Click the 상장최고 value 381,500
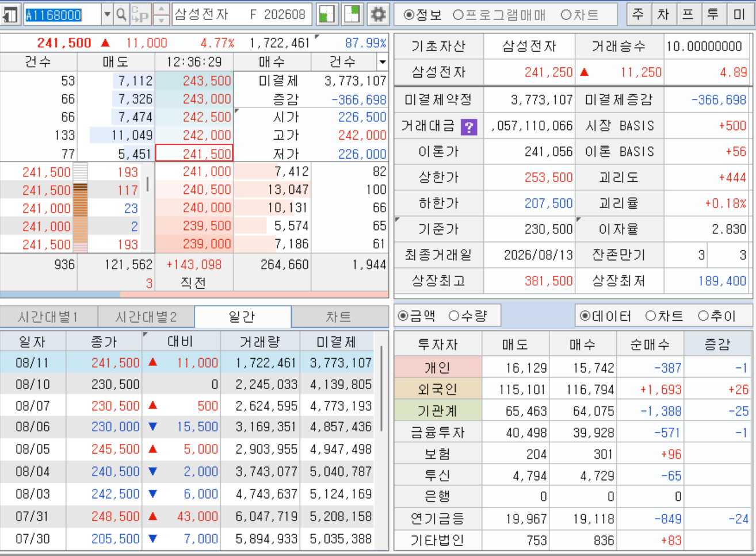The width and height of the screenshot is (756, 556). [548, 281]
